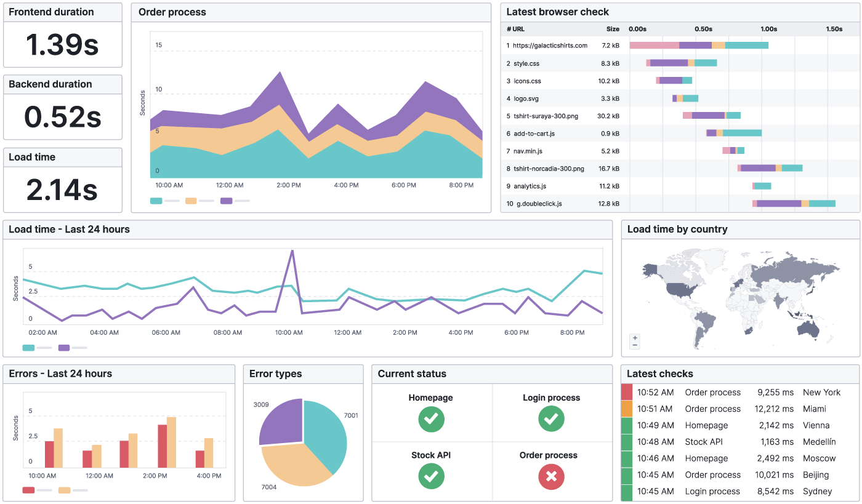The image size is (862, 504).
Task: Toggle the teal series in Order process legend
Action: coord(156,200)
